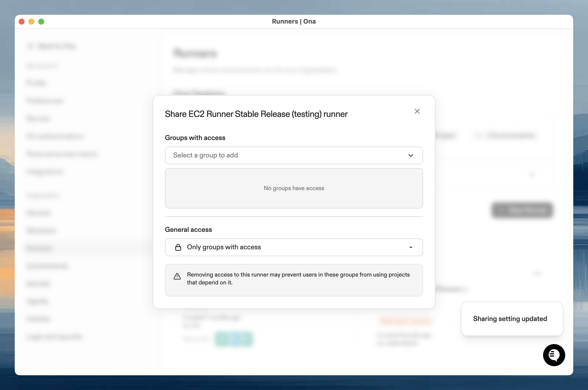Click inside the 'No groups have access' panel
The height and width of the screenshot is (390, 588).
(x=294, y=188)
